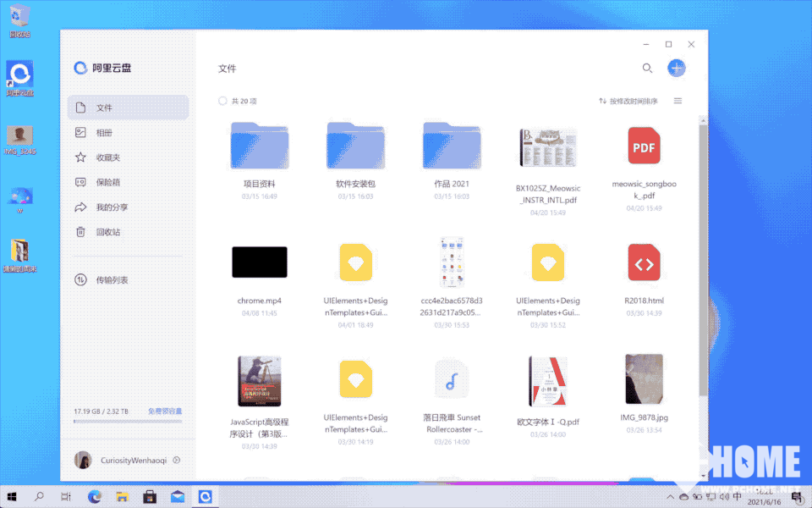Click the scrollbar down arrow
Viewport: 812px width, 508px height.
pos(703,475)
